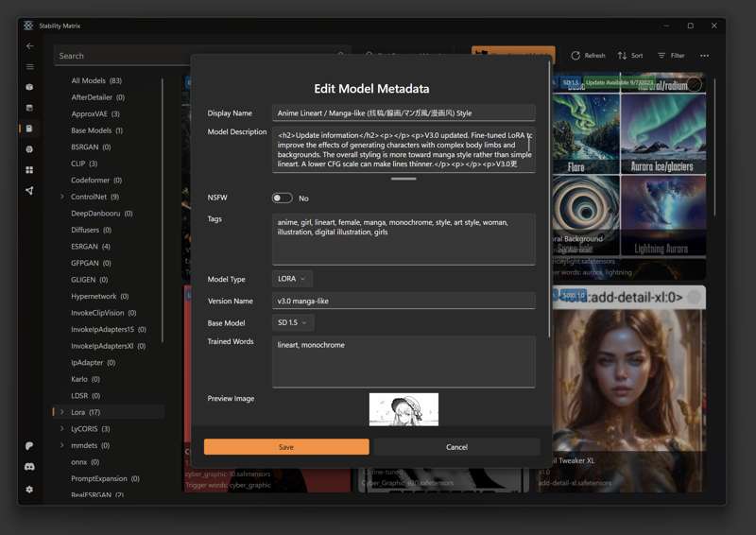Open the Discord icon in the sidebar
756x535 pixels.
tap(29, 467)
